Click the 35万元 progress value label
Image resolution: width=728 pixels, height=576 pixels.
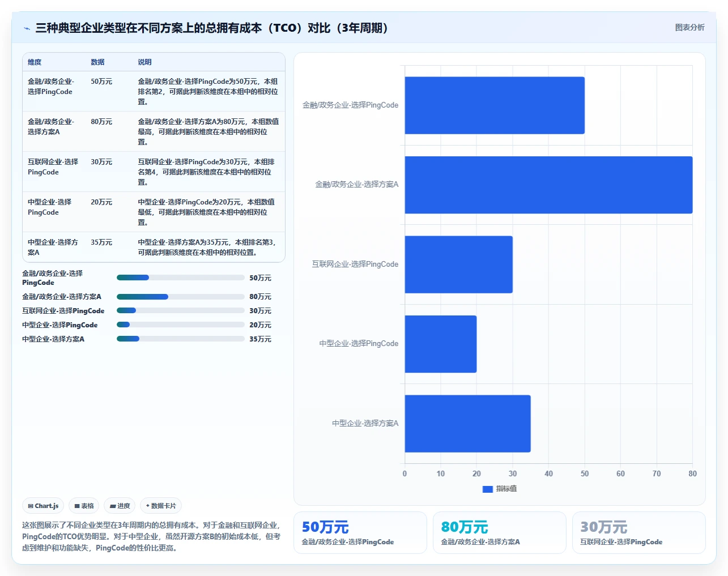tap(261, 339)
